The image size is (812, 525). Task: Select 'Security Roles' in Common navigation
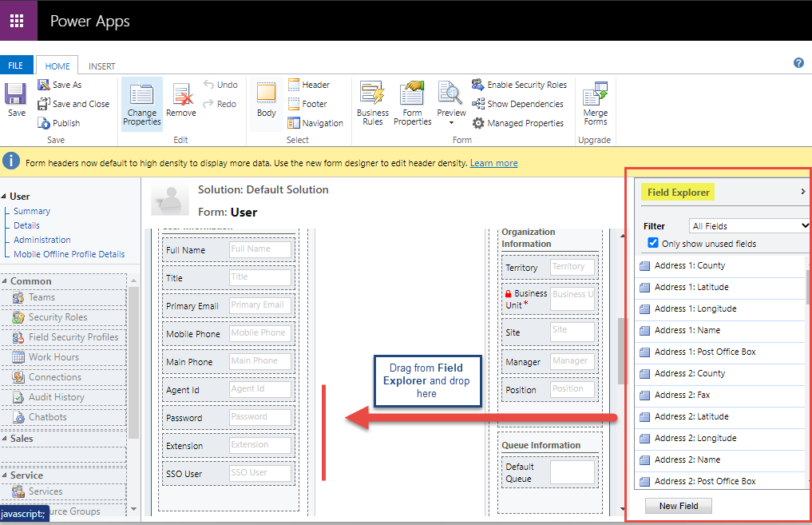coord(57,317)
